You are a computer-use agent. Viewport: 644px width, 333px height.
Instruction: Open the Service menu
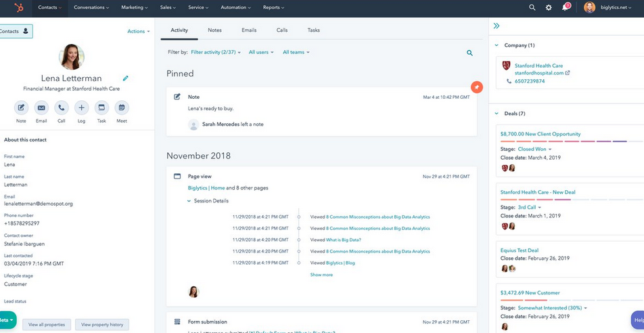coord(198,7)
